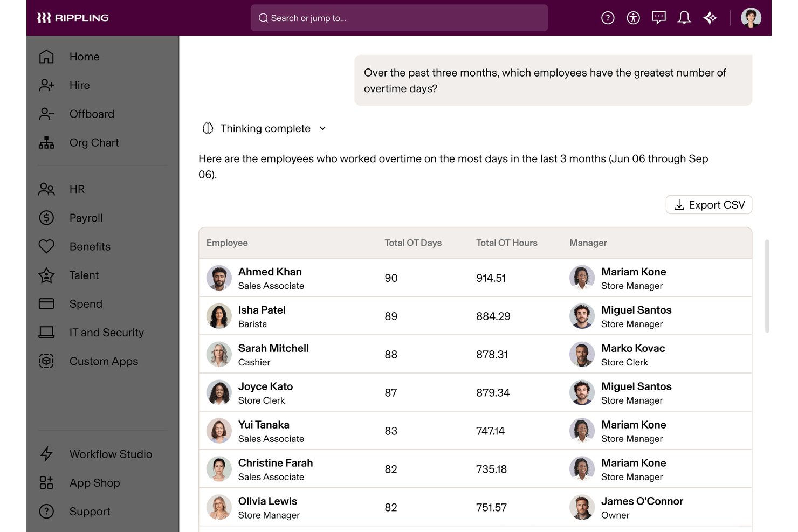This screenshot has height=532, width=798.
Task: Click the HR people icon
Action: pyautogui.click(x=46, y=189)
